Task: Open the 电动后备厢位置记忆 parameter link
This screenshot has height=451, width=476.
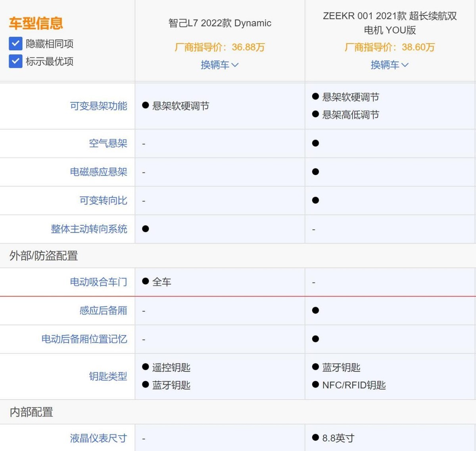Action: coord(84,339)
